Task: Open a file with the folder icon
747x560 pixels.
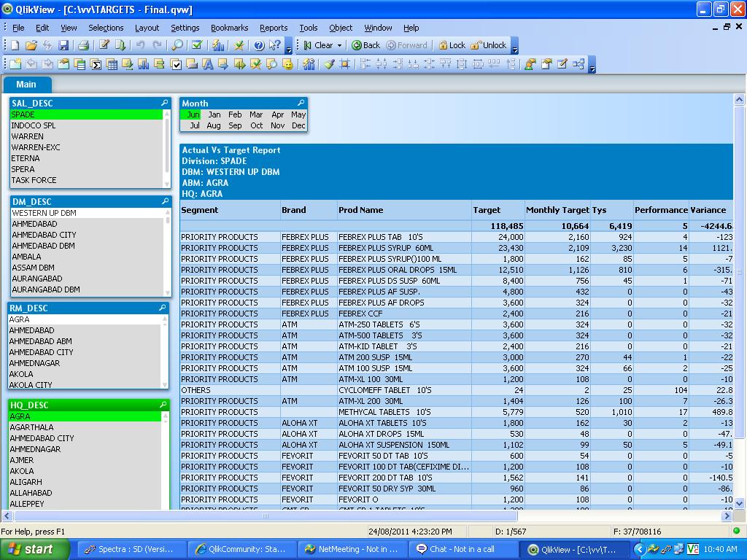Action: click(31, 45)
